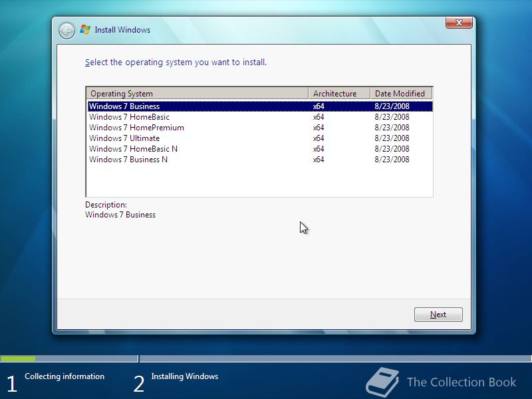Sort by Date Modified column header

(402, 93)
